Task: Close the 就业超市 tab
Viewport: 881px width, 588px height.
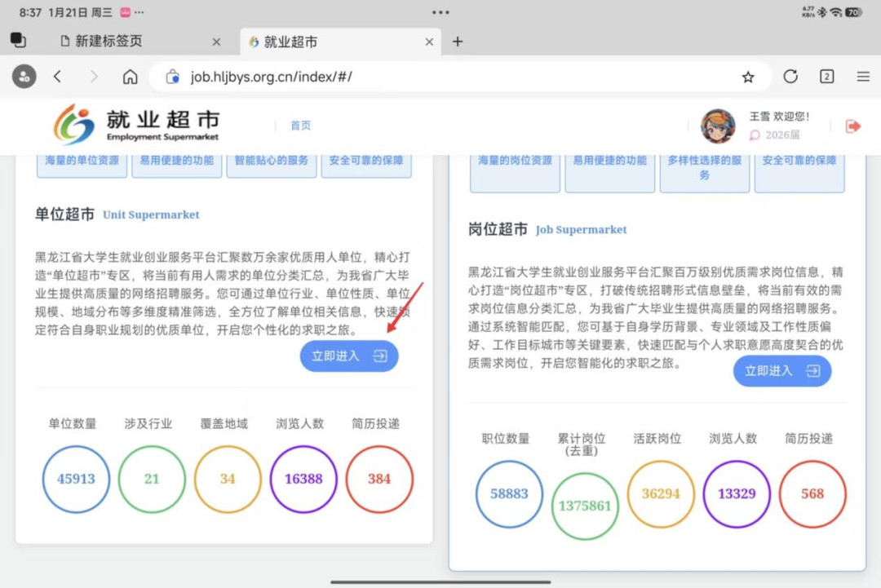Action: tap(429, 42)
